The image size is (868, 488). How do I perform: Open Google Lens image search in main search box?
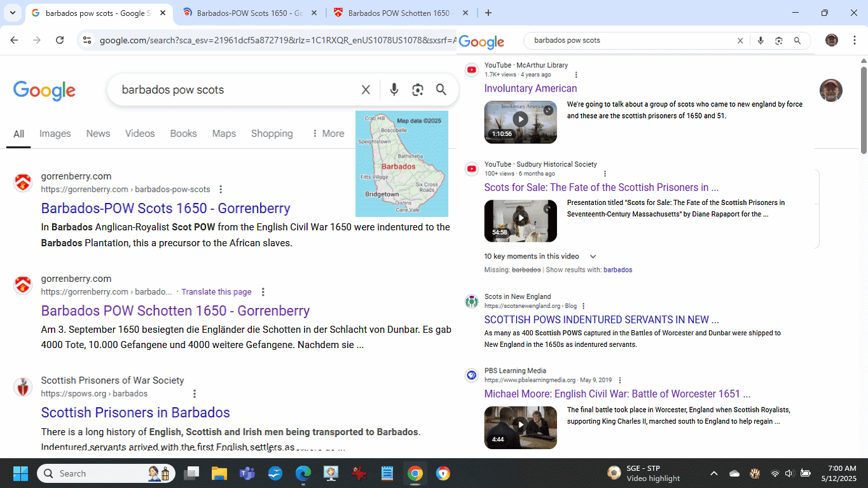(x=417, y=90)
